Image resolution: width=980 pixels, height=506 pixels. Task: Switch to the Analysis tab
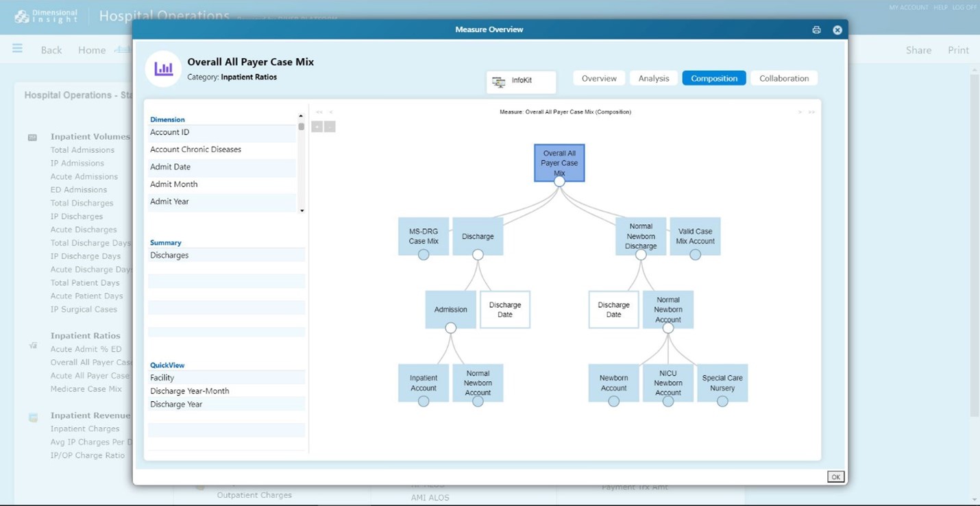tap(653, 79)
